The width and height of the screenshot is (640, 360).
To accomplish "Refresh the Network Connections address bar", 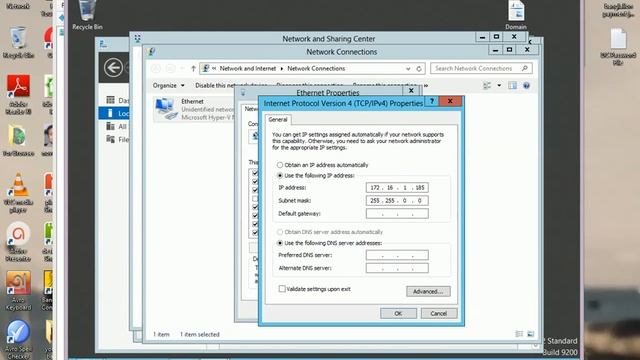I will point(419,69).
